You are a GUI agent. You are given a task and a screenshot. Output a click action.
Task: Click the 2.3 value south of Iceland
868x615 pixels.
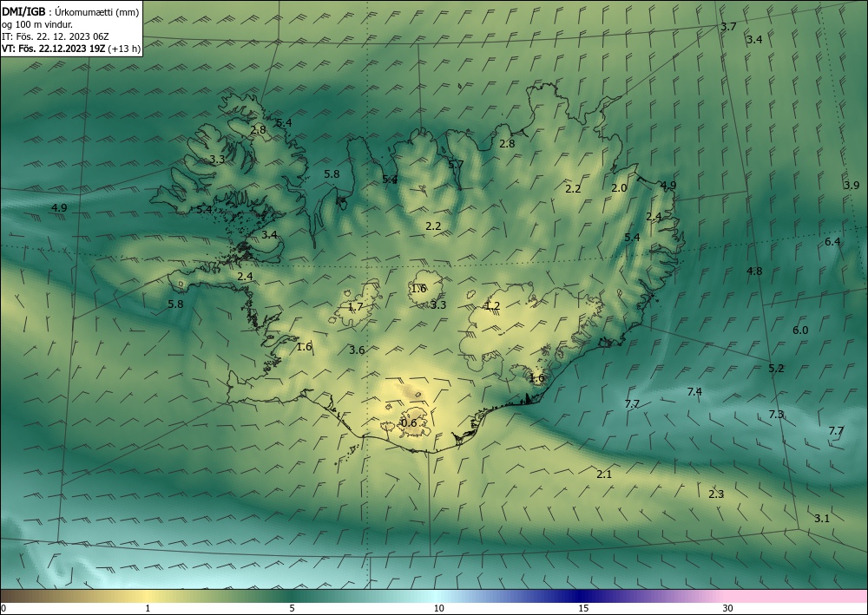point(716,494)
